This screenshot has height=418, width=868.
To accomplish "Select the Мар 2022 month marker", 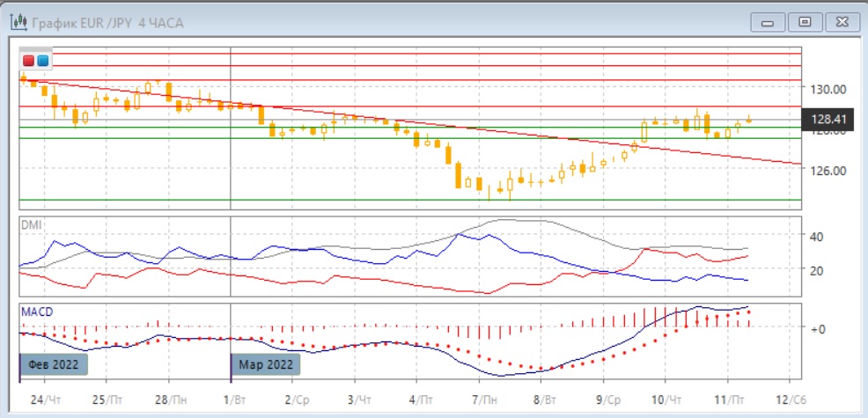I will pyautogui.click(x=265, y=363).
